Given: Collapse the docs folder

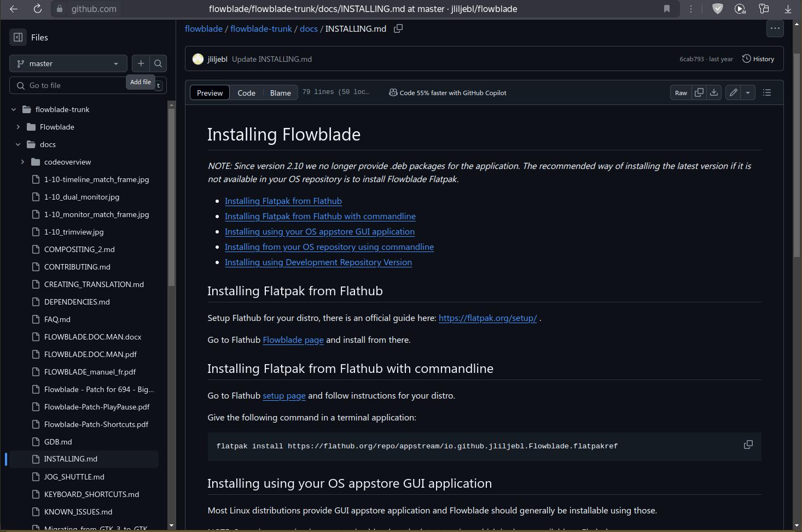Looking at the screenshot, I should (x=18, y=144).
